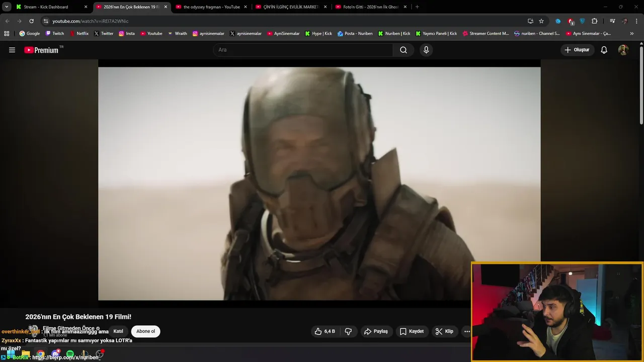Open Google Chrome from the taskbar
The image size is (644, 362).
point(40,354)
